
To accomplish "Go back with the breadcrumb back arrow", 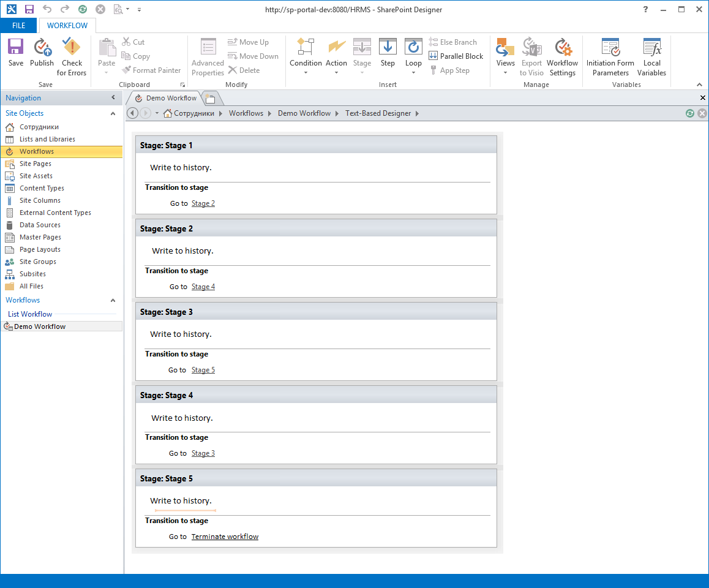I will (132, 113).
